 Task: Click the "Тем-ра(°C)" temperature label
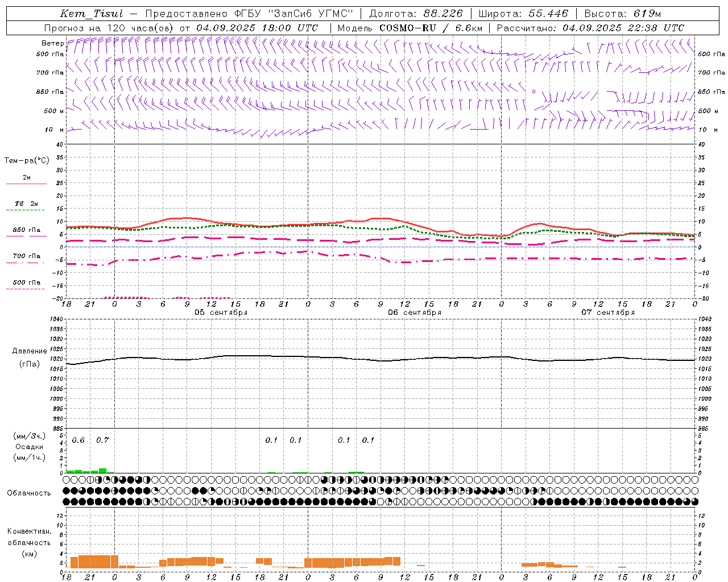click(x=27, y=161)
